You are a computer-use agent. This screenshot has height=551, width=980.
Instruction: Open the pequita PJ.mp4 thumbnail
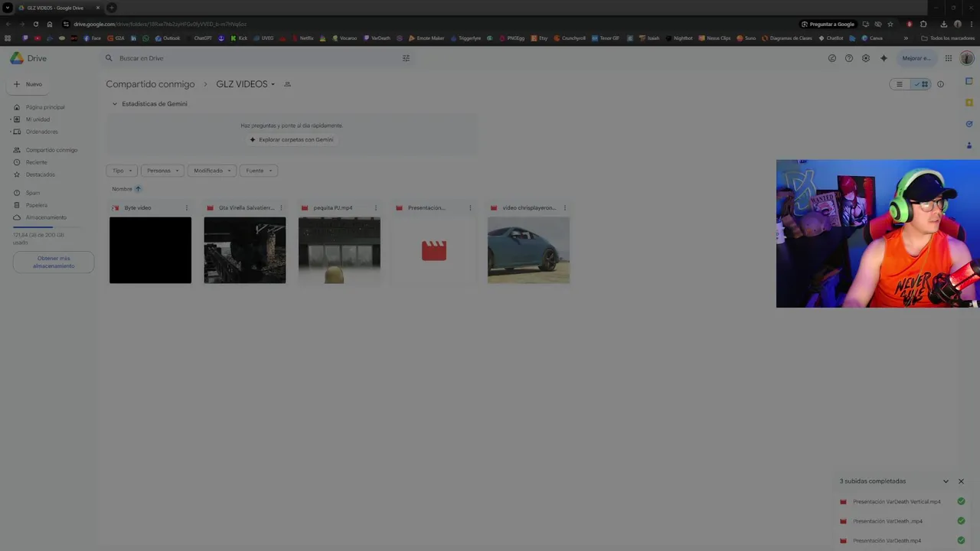(339, 250)
